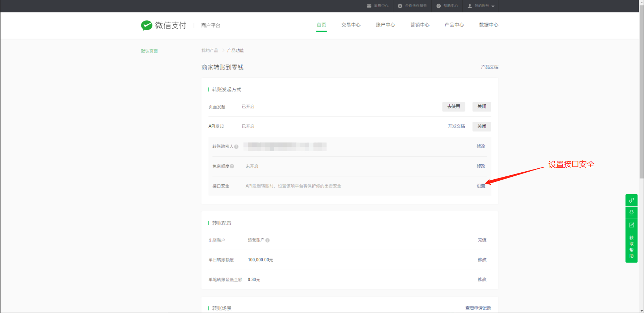Click the 合作伙伴搜索 search icon
644x313 pixels.
point(400,6)
